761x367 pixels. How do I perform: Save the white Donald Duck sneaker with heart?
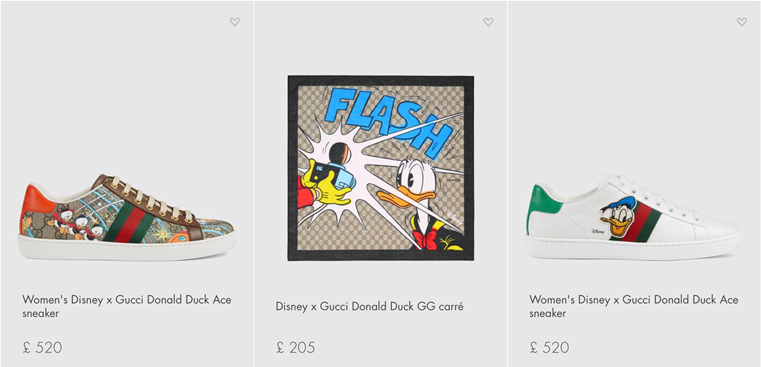742,22
